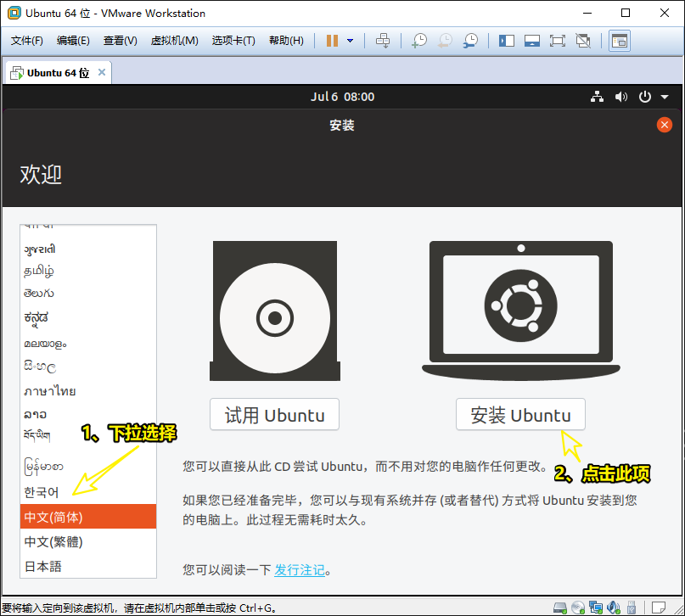Select 日本語 in the language list
685x616 pixels.
pyautogui.click(x=43, y=566)
